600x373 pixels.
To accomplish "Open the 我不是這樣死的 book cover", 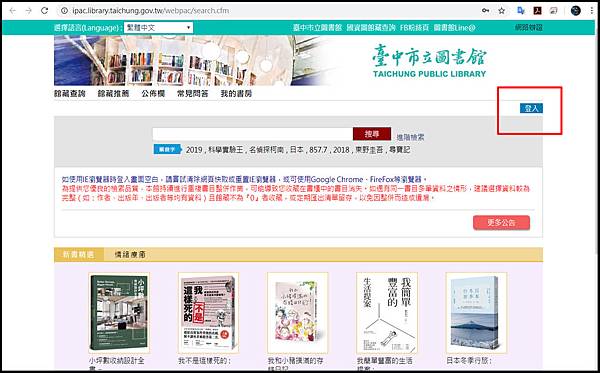I will click(x=208, y=313).
